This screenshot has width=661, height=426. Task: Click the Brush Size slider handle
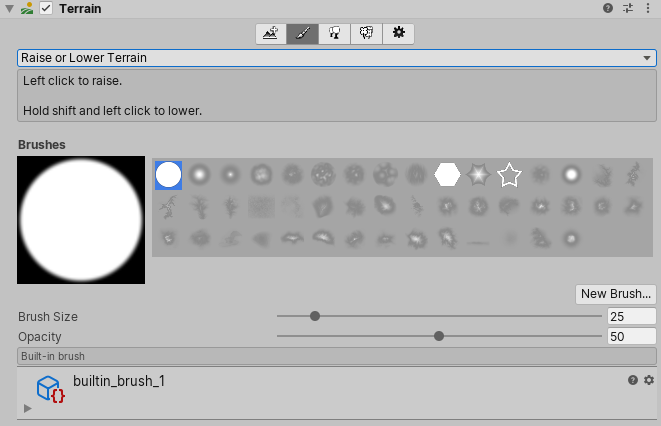pyautogui.click(x=315, y=316)
